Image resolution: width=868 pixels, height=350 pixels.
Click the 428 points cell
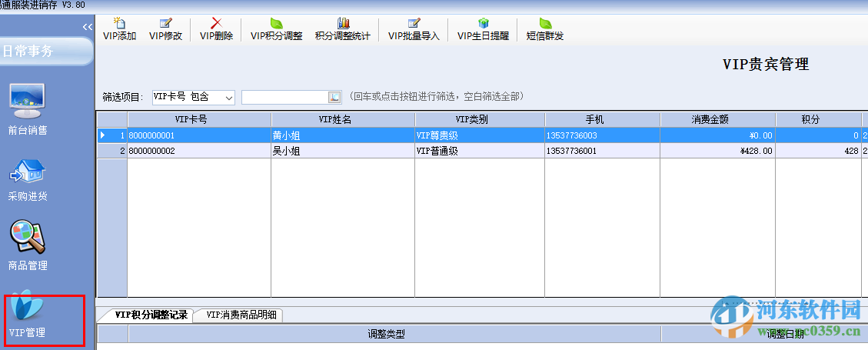[x=818, y=151]
